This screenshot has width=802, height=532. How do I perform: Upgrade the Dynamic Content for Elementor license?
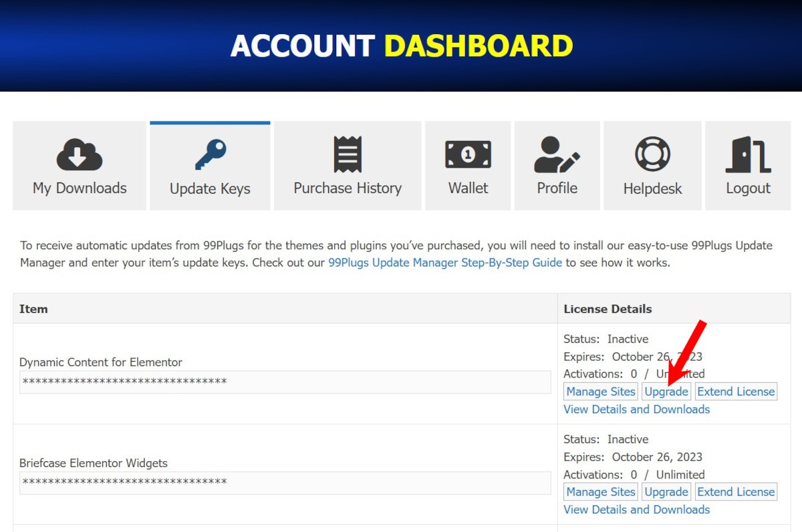(x=666, y=392)
